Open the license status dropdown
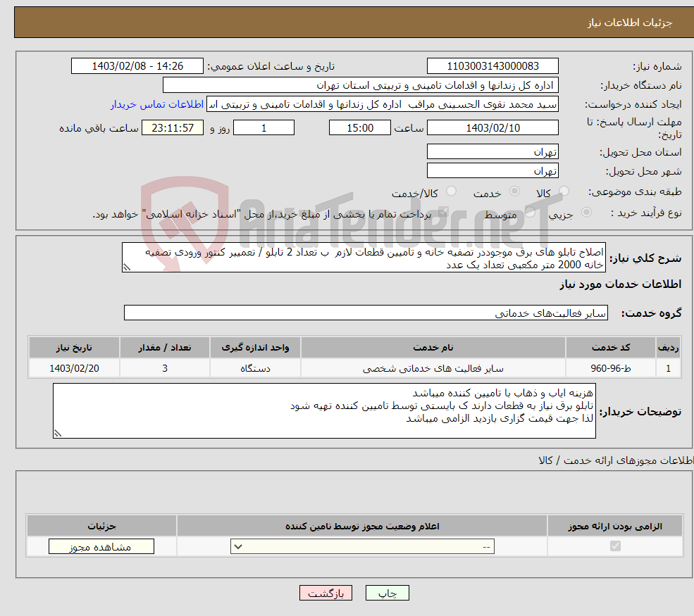This screenshot has width=694, height=616. coord(362,546)
